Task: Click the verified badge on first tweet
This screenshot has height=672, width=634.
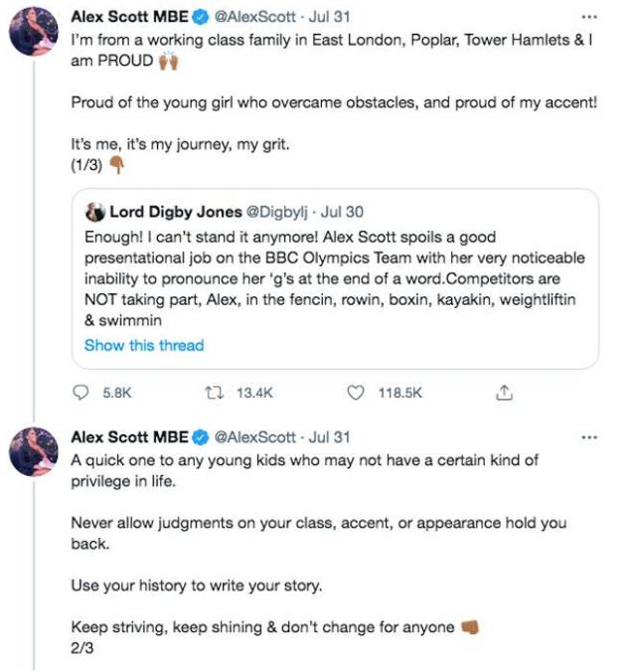Action: pos(200,17)
